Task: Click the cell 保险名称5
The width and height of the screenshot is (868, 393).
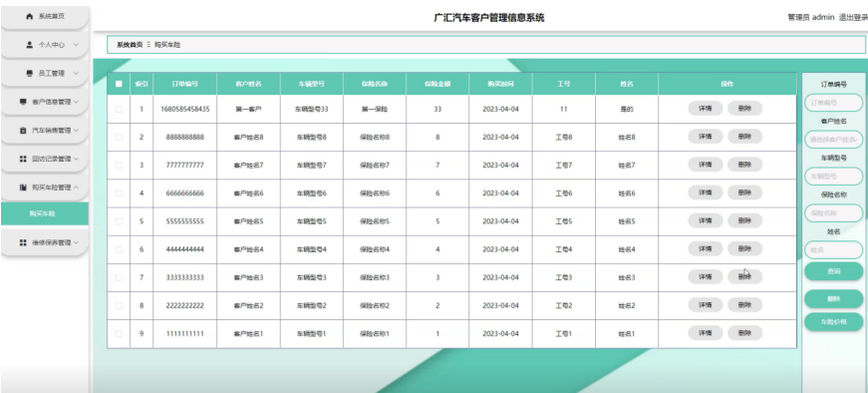Action: [x=375, y=221]
